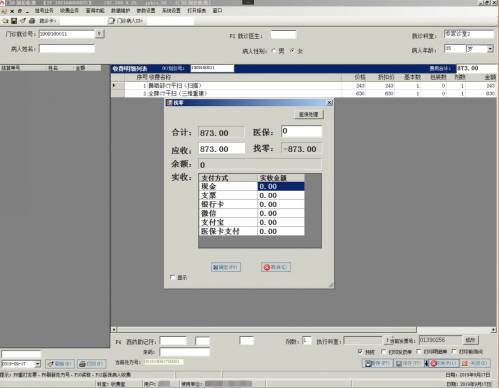Open the 系统设置 menu

(171, 11)
